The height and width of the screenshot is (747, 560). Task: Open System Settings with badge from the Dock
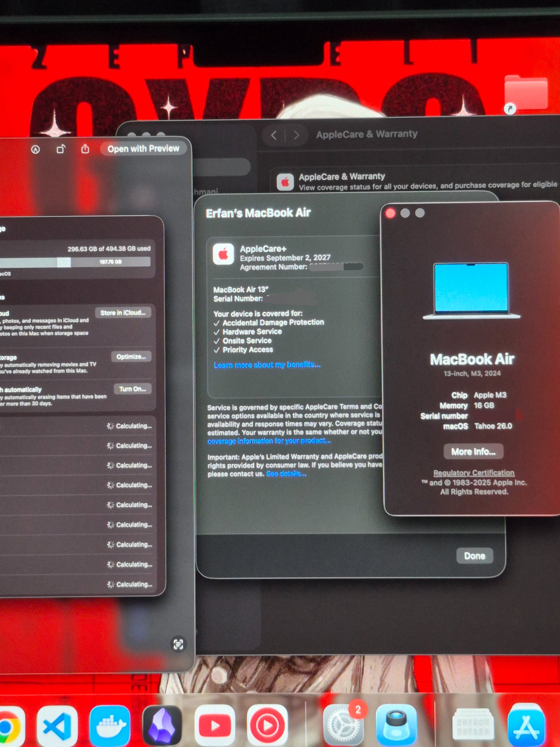point(343,725)
